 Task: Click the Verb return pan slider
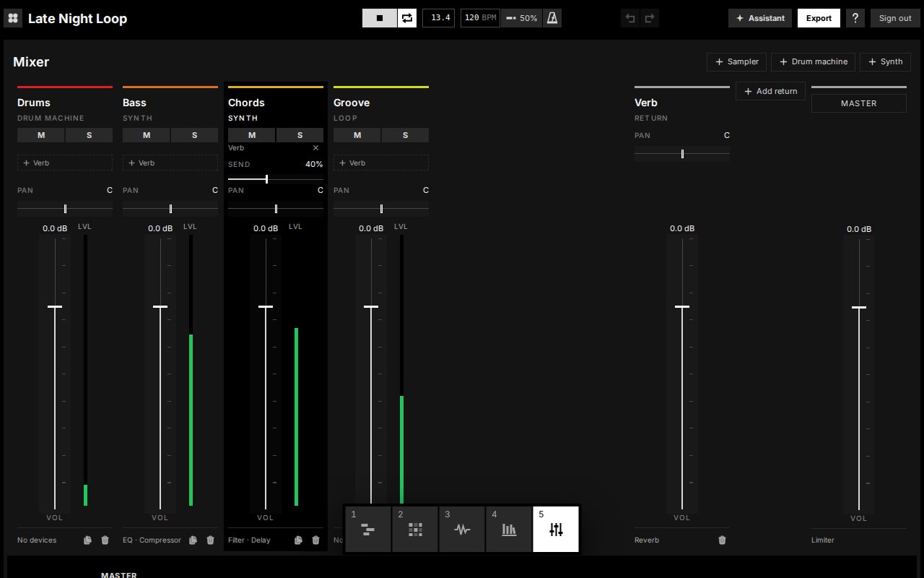click(x=682, y=153)
